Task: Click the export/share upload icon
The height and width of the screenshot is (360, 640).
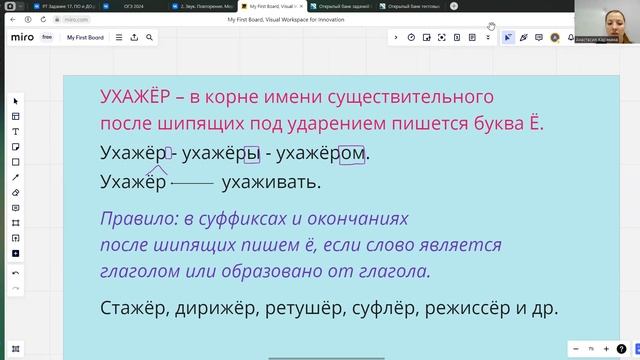Action: [x=134, y=38]
